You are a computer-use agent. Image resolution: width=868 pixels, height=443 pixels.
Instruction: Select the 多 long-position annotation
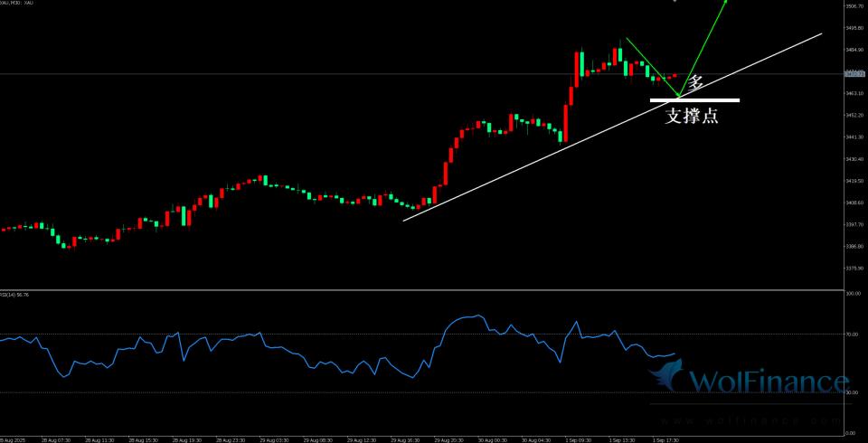point(695,83)
